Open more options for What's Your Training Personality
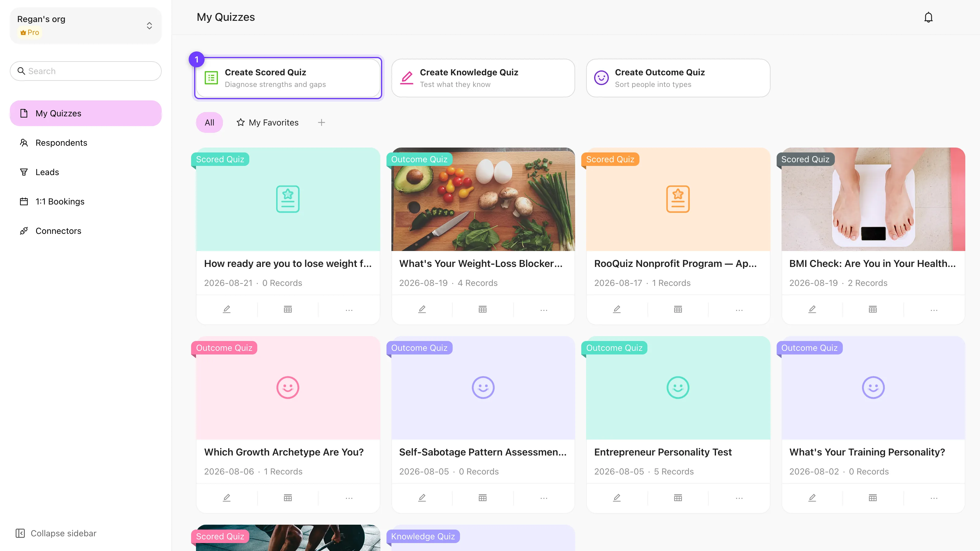The width and height of the screenshot is (980, 551). click(x=934, y=498)
